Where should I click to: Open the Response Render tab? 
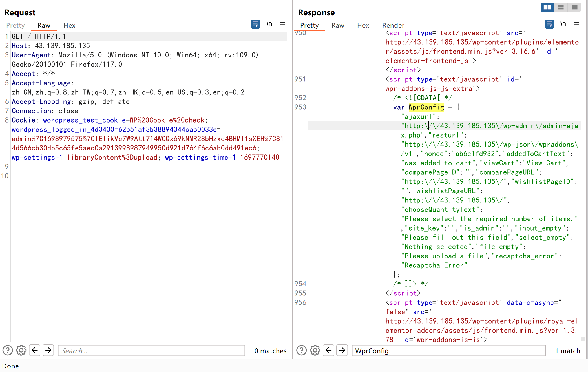point(393,25)
